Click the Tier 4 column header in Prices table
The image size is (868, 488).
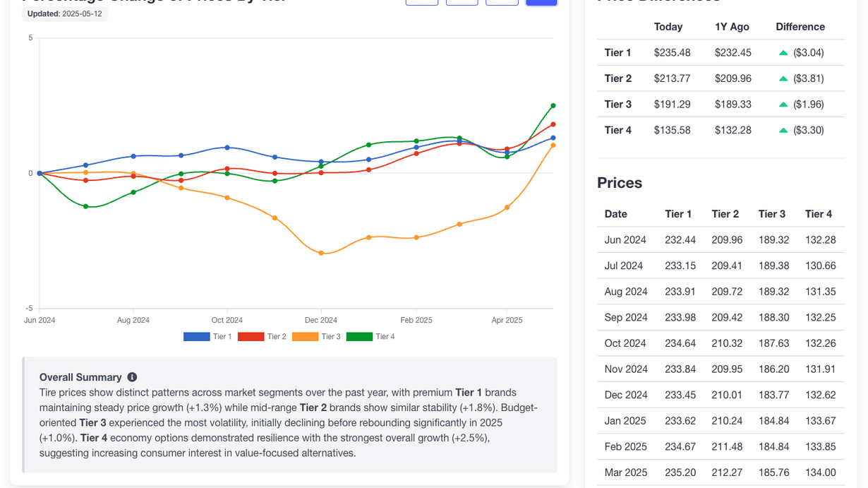tap(819, 214)
